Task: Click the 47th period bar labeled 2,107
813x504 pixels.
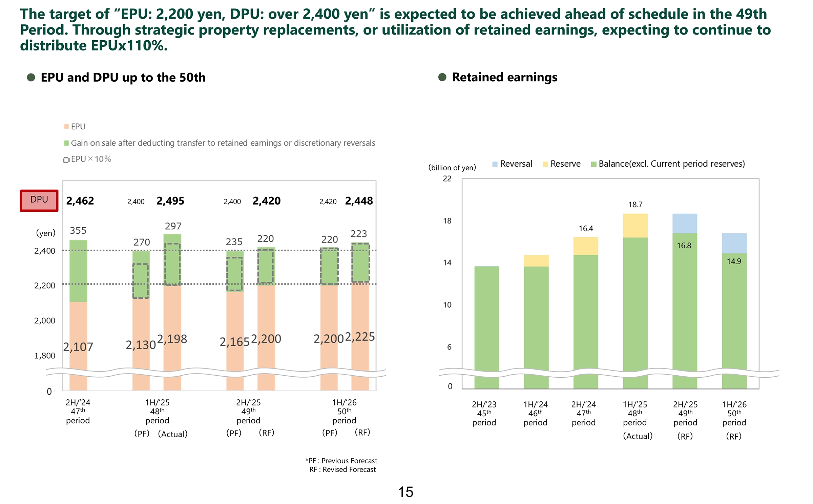Action: point(78,325)
